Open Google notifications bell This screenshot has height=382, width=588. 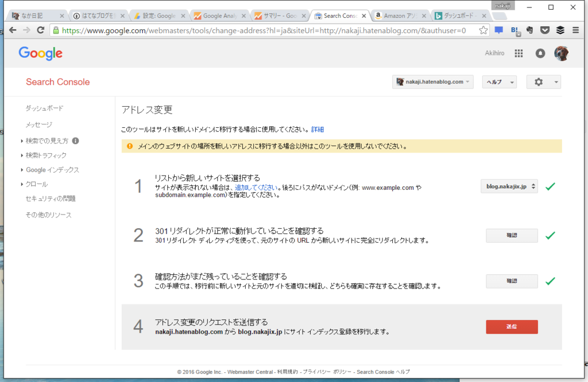(x=540, y=53)
